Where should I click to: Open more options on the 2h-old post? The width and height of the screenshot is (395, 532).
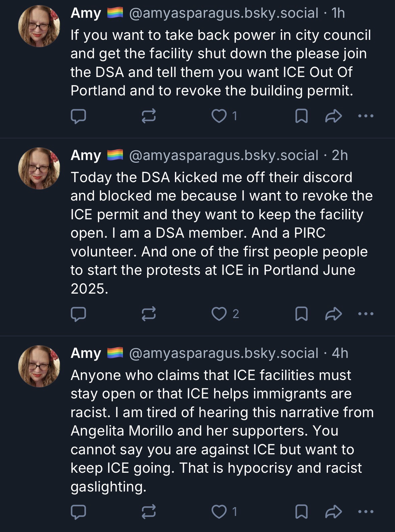tap(366, 314)
